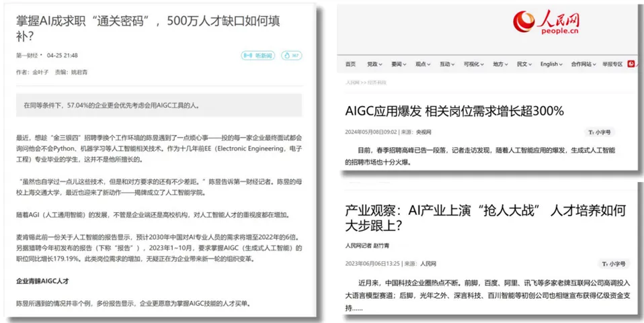Expand the 合作网站 dropdown menu
The image size is (644, 323).
click(583, 64)
